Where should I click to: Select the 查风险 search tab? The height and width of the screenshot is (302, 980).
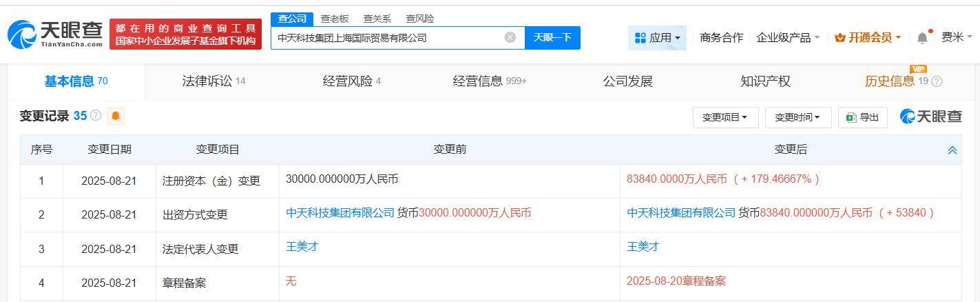[x=419, y=19]
